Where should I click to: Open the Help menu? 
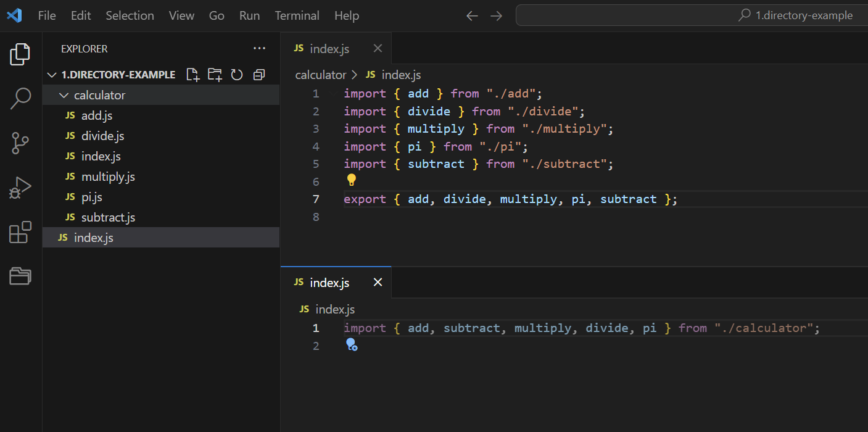pyautogui.click(x=347, y=15)
